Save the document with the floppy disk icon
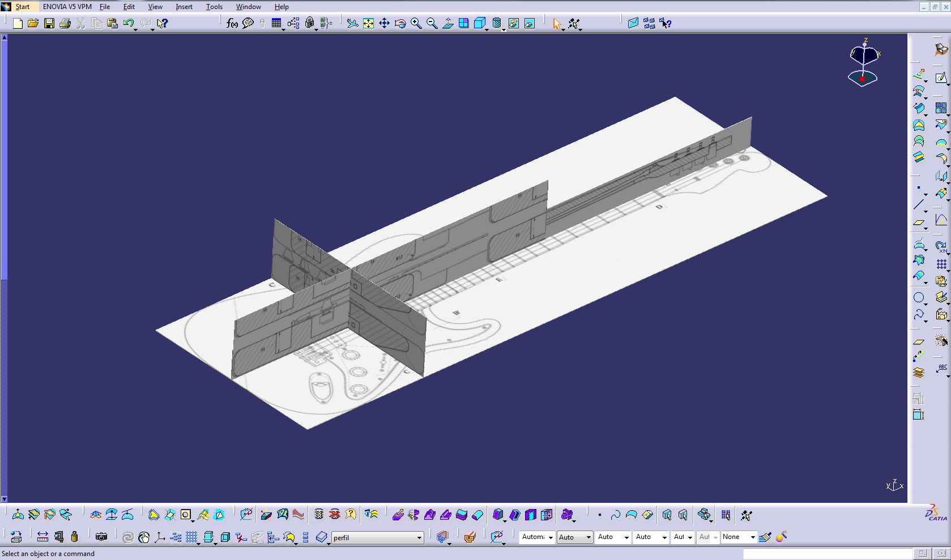Screen dimensions: 951x560 pos(49,23)
